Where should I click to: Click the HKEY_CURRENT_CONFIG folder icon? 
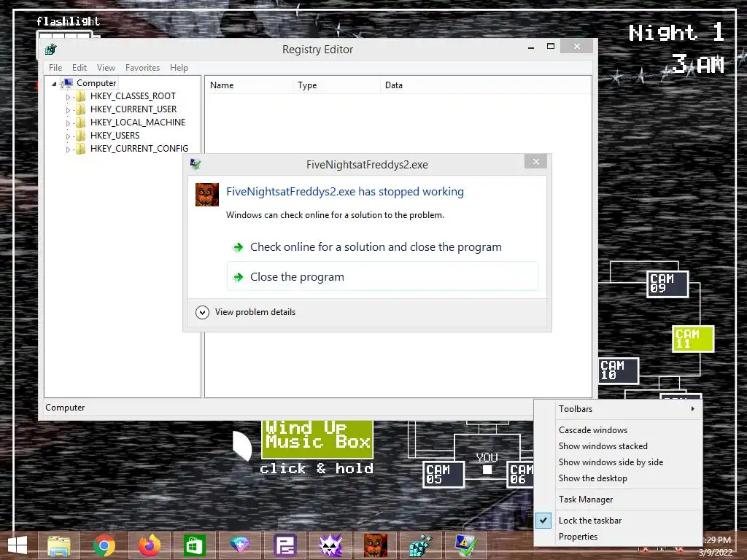point(80,149)
